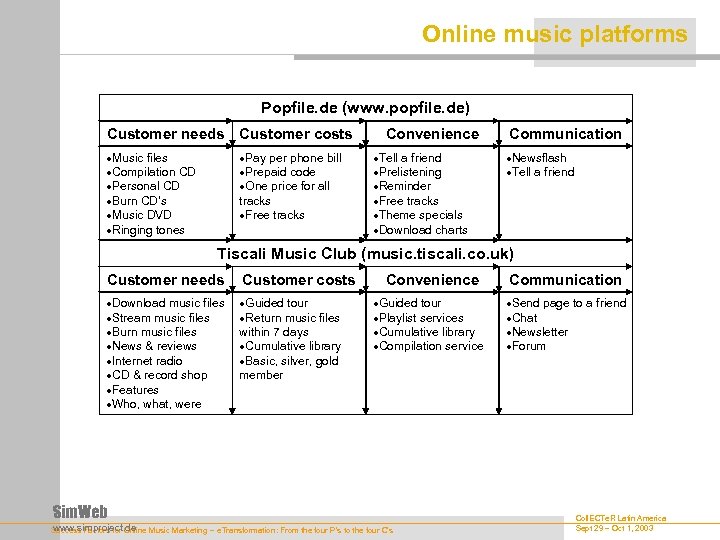The width and height of the screenshot is (720, 540).
Task: Click 'Guided tour' in Tiscali Convenience column
Action: coord(407,303)
